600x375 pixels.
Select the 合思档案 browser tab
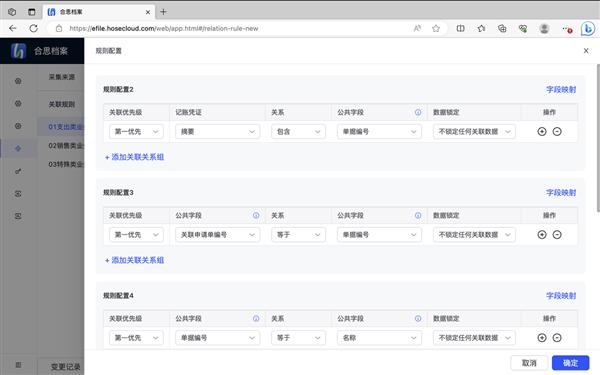[x=99, y=12]
